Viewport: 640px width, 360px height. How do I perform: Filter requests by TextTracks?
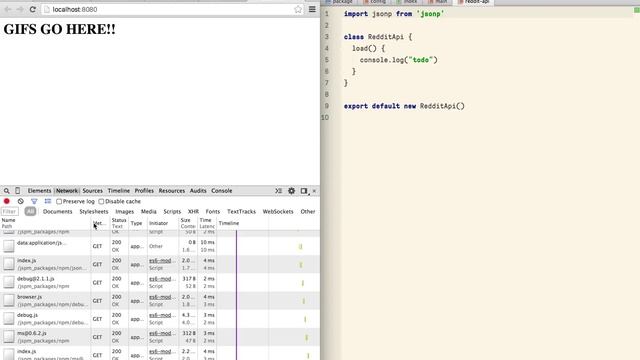click(x=241, y=211)
